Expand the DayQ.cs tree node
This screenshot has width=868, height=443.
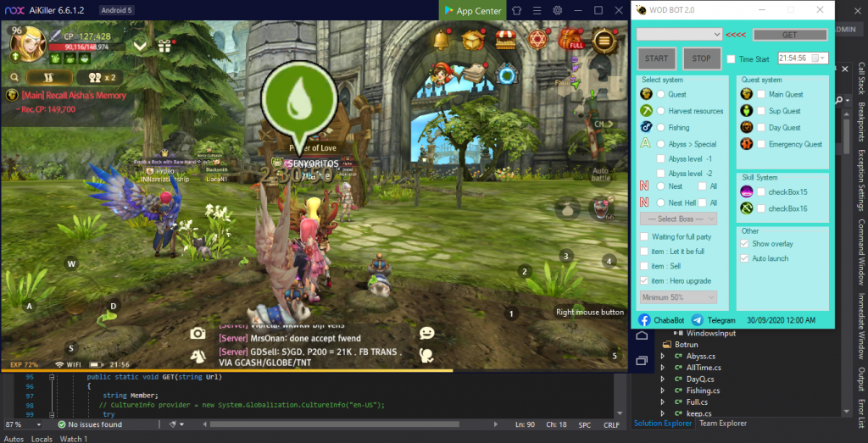[663, 379]
